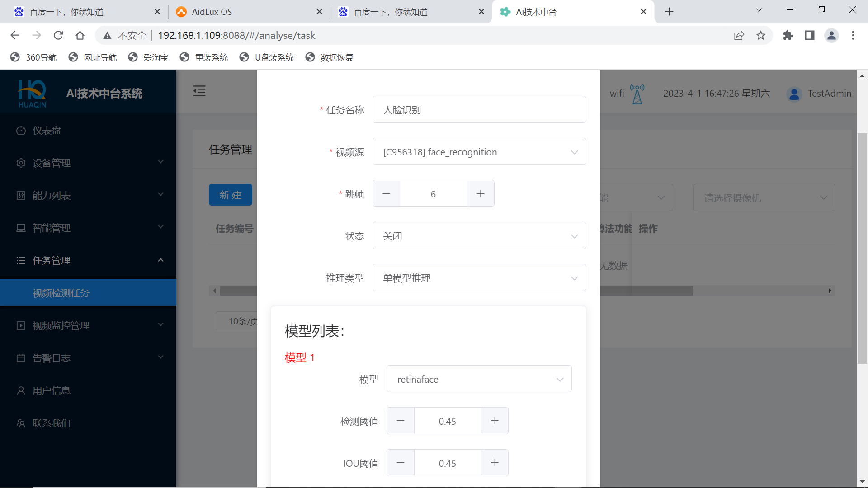This screenshot has width=868, height=488.
Task: Click the share page icon in address bar
Action: 739,35
